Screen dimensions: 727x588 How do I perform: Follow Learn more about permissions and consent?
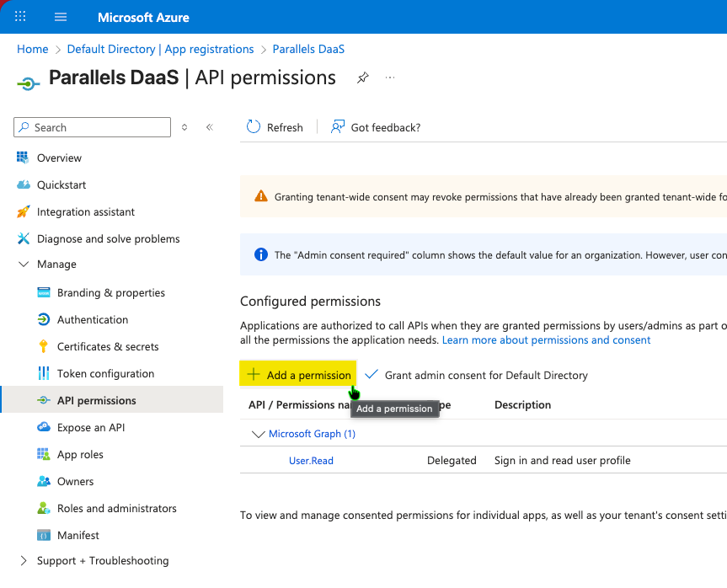coord(546,340)
